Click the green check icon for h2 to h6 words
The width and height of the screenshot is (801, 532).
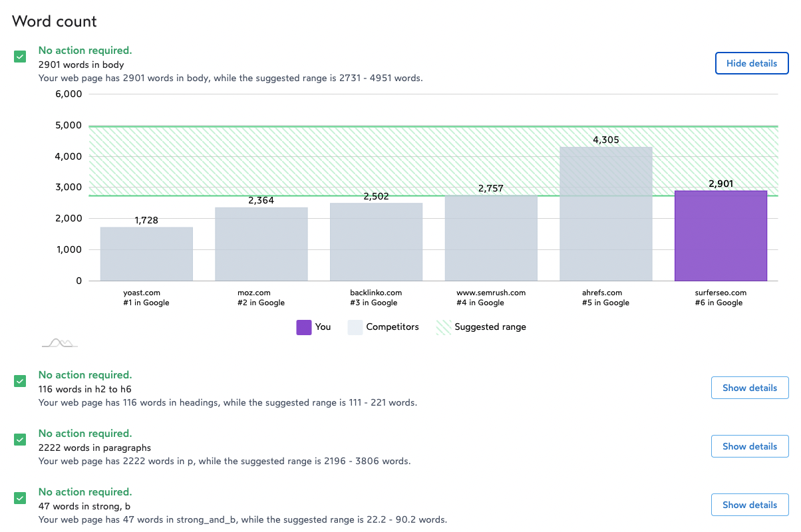click(20, 381)
